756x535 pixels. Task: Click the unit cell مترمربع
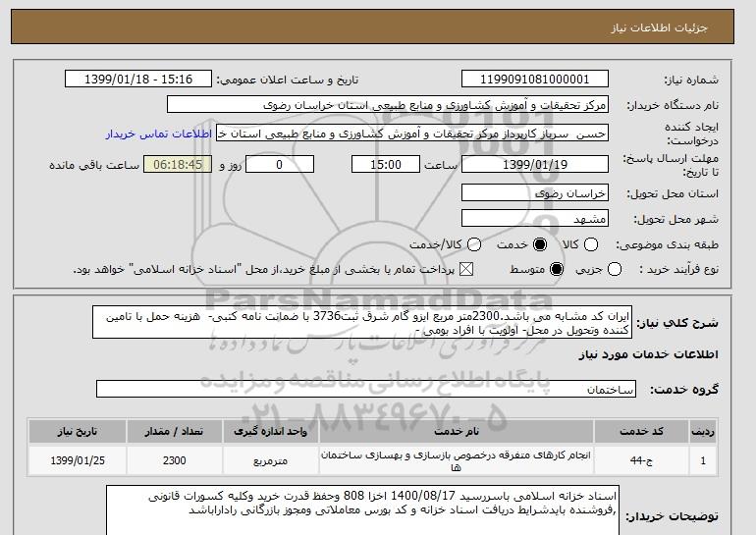pyautogui.click(x=270, y=460)
